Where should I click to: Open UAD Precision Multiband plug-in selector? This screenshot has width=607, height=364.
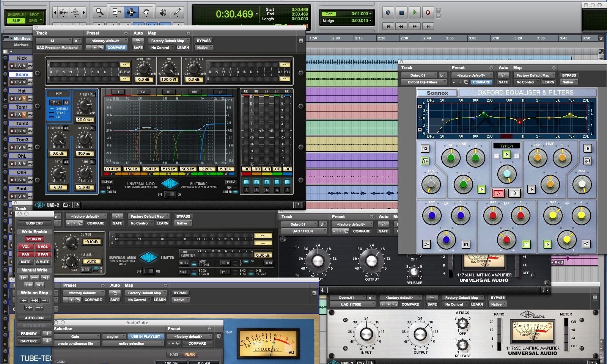58,48
